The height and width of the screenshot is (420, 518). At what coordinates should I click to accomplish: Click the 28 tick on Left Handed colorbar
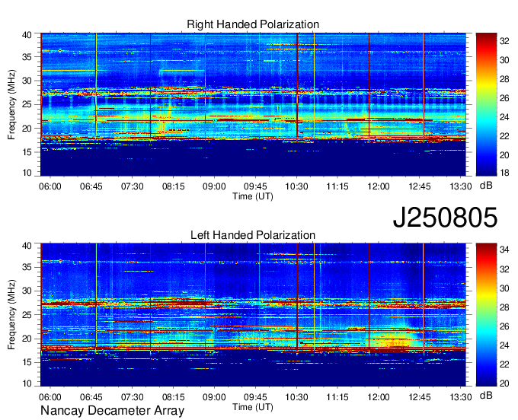[x=504, y=307]
